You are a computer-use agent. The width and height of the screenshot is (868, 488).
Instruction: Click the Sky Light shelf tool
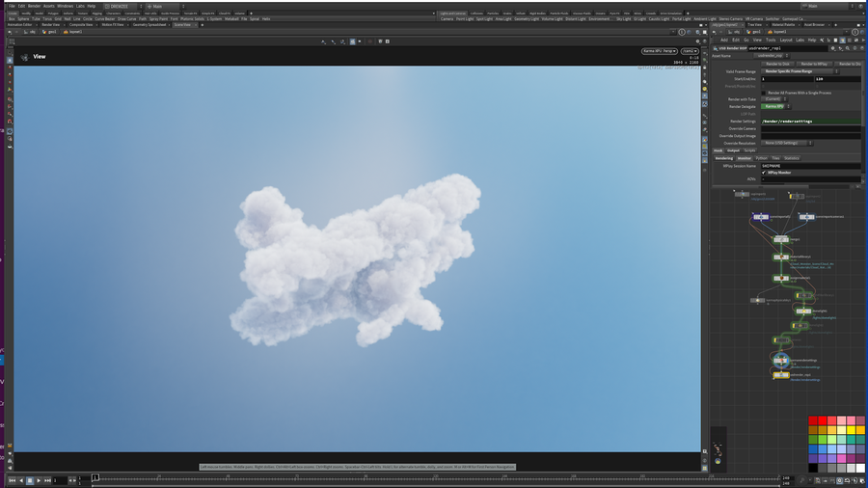623,19
